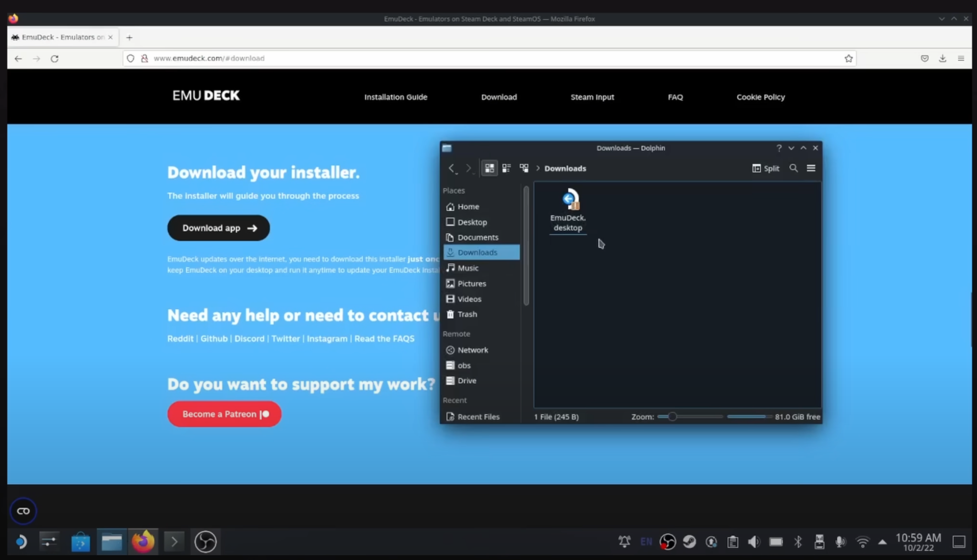Open Drive device in Places
977x560 pixels.
click(481, 380)
